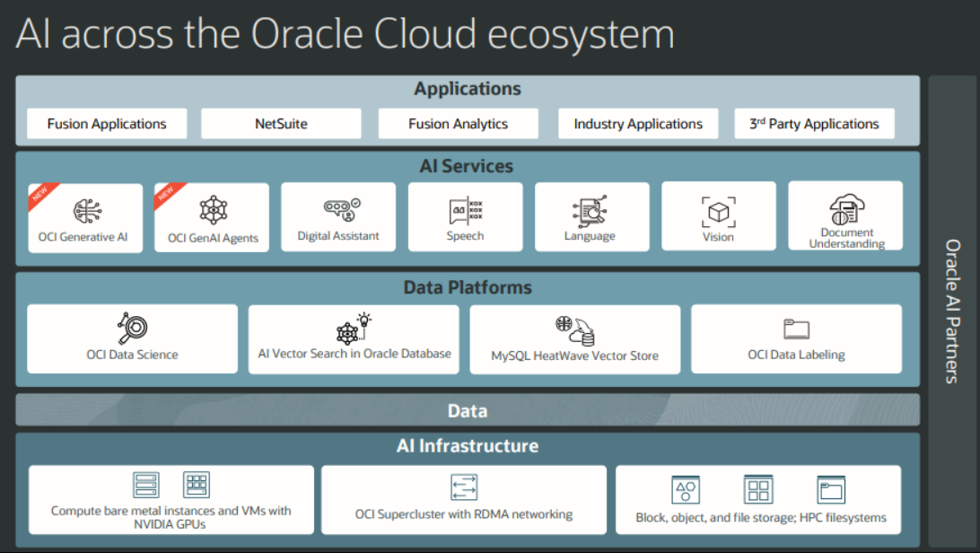
Task: Click the OCI Data Labeling folder icon
Action: (796, 328)
